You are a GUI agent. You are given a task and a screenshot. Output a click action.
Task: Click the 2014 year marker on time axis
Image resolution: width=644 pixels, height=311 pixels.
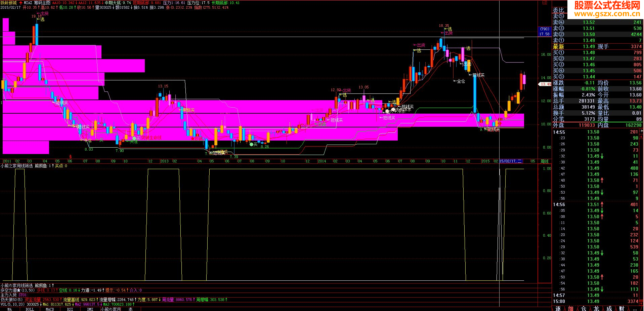322,161
